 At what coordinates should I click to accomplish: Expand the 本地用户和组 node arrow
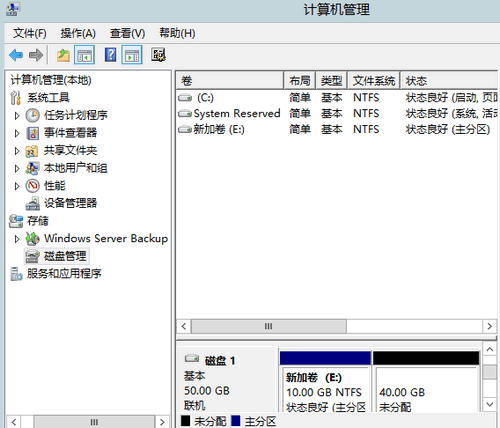(x=17, y=169)
